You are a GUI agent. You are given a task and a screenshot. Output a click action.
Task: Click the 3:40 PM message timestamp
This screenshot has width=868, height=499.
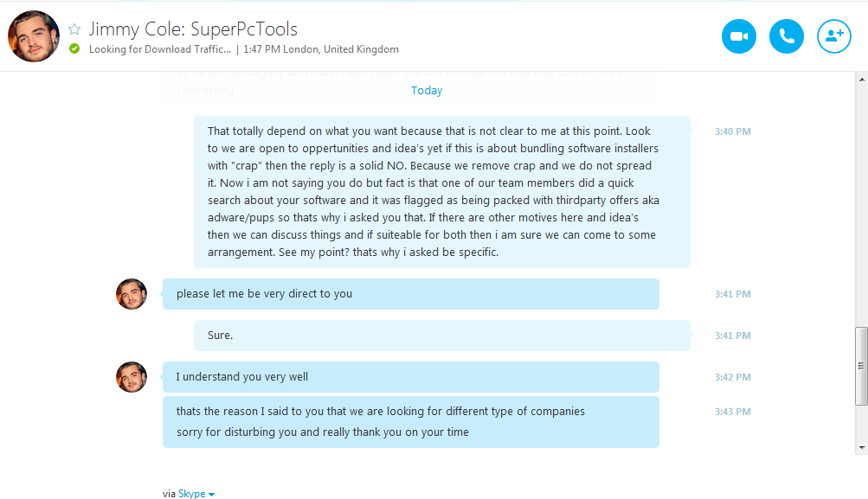point(732,131)
